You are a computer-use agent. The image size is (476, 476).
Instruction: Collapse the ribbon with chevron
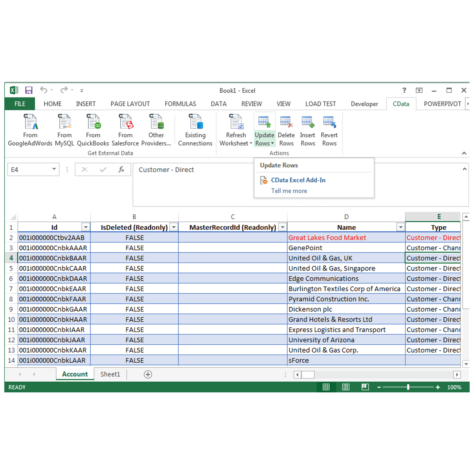(x=464, y=153)
